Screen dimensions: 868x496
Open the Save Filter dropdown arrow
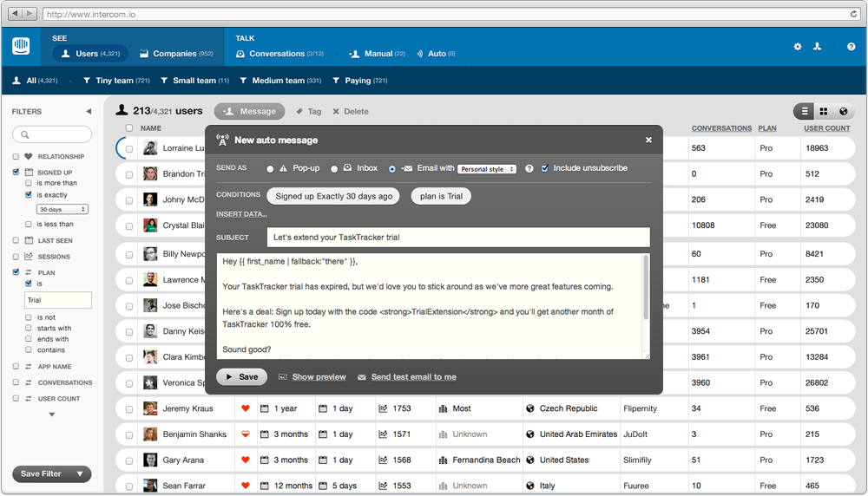point(81,473)
